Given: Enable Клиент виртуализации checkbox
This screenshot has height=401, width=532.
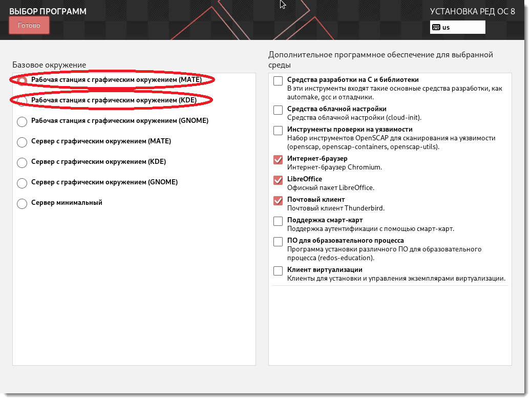Looking at the screenshot, I should [x=278, y=271].
